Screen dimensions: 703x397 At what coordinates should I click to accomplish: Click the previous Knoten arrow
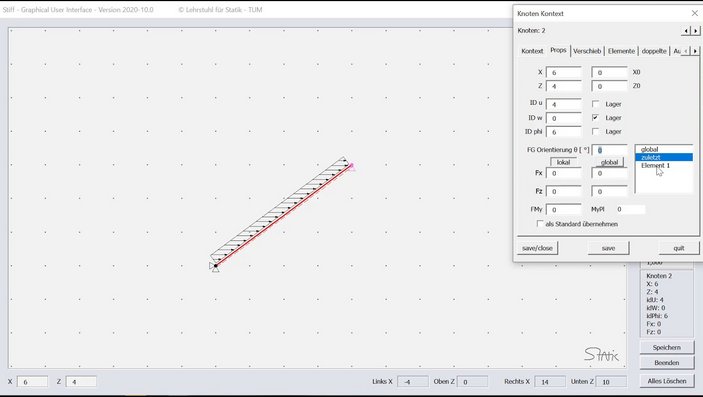(x=686, y=31)
